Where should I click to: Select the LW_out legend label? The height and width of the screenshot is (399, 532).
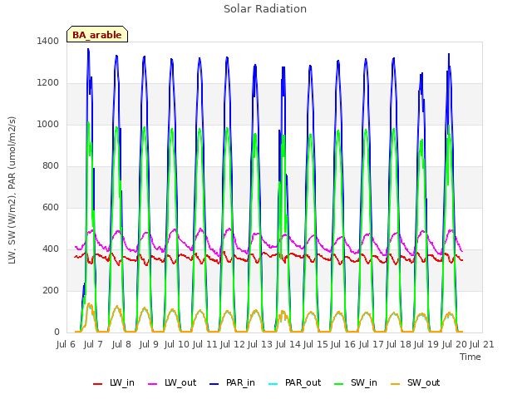[x=180, y=382]
